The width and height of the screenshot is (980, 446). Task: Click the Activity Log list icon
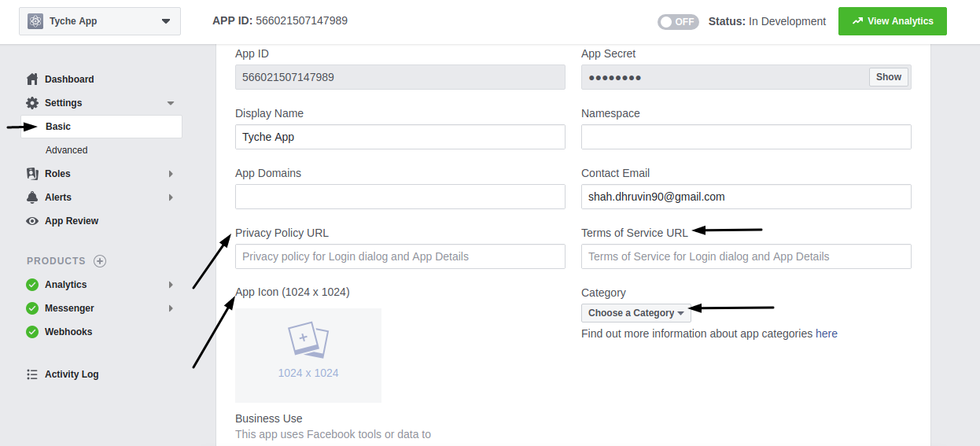pos(32,374)
